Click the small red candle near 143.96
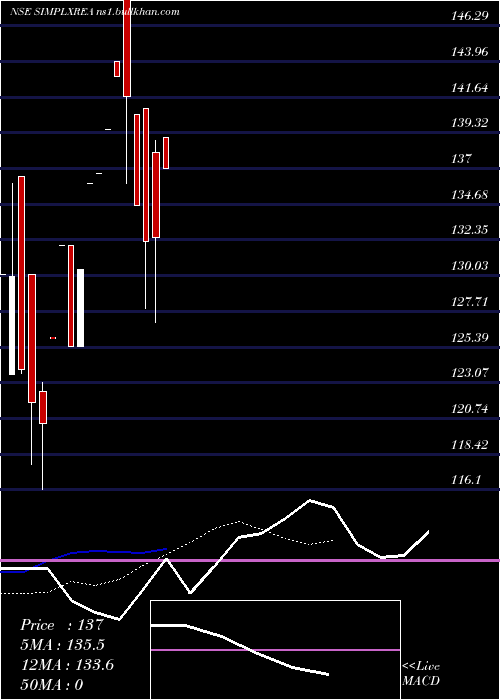The image size is (500, 700). (117, 69)
